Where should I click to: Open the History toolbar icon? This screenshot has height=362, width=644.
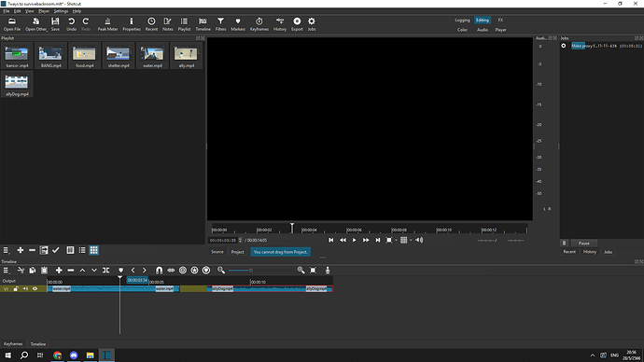pos(280,24)
